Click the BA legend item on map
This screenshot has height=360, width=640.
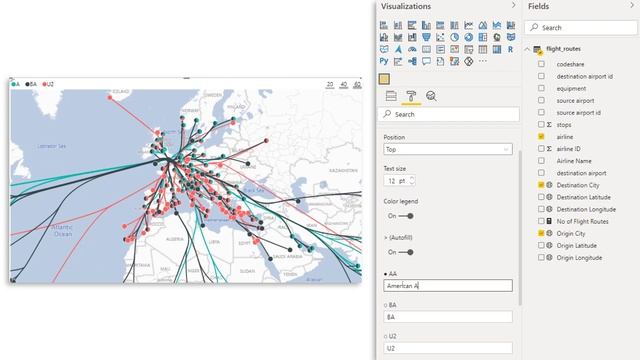pos(31,84)
